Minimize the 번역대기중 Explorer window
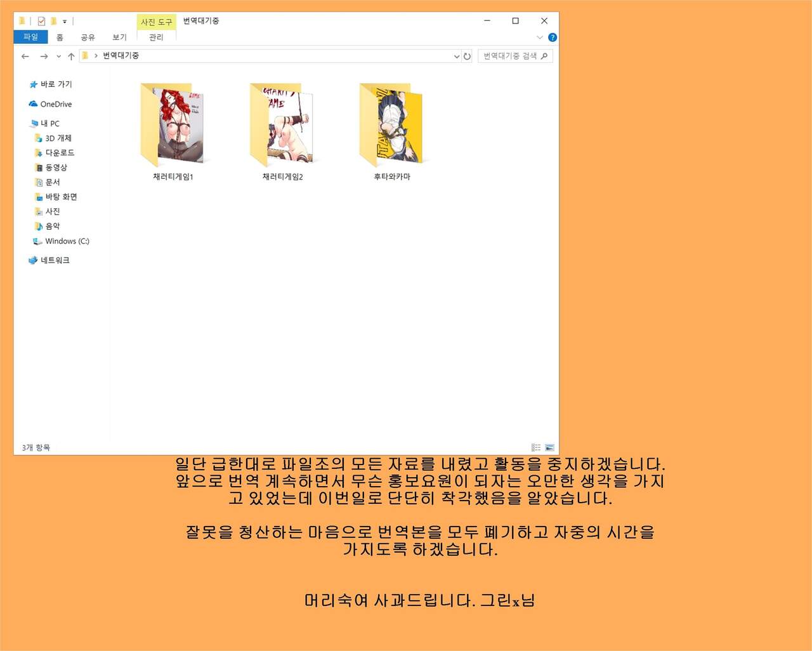Image resolution: width=812 pixels, height=651 pixels. 487,21
